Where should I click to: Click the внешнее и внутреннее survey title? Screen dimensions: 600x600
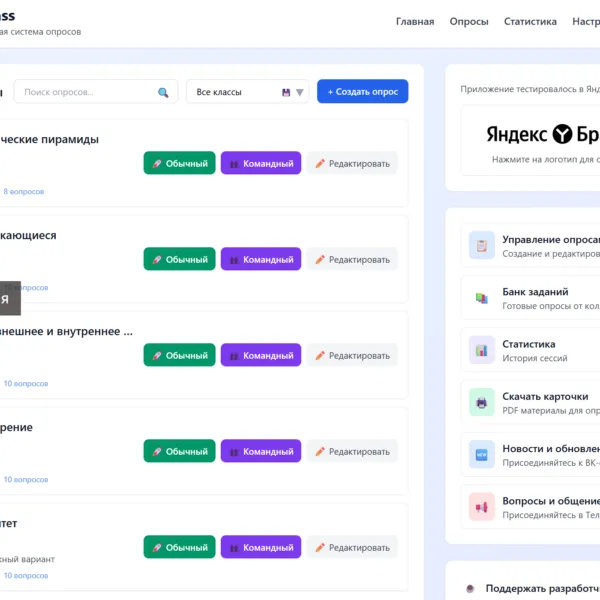click(x=66, y=331)
